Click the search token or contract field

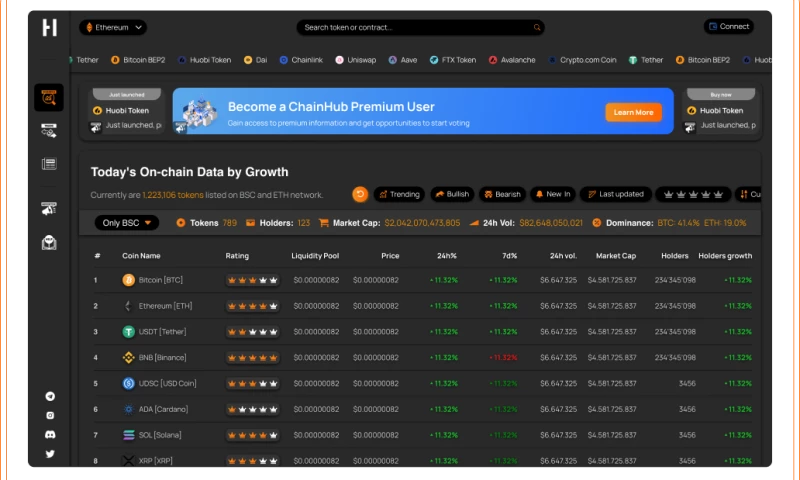tap(420, 28)
